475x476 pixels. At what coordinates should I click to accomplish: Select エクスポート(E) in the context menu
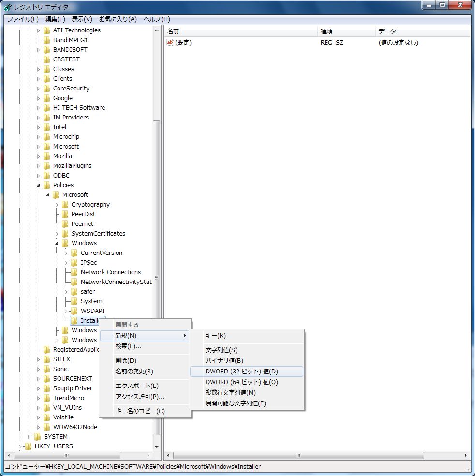145,386
